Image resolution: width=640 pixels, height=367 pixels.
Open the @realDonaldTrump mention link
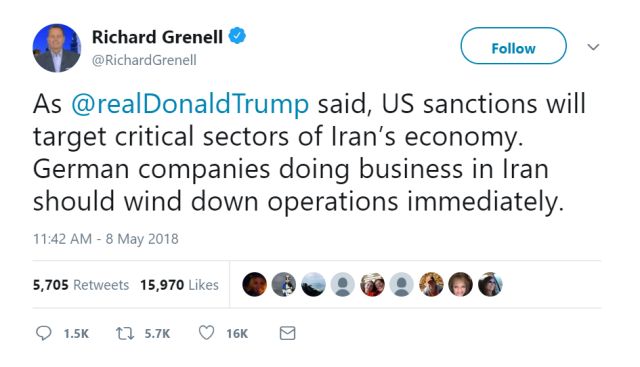190,104
